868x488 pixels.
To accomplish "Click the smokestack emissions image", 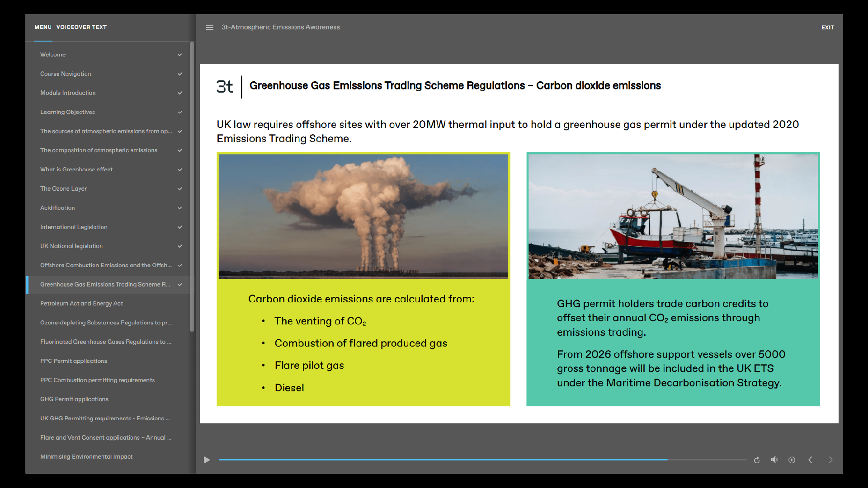I will (363, 216).
